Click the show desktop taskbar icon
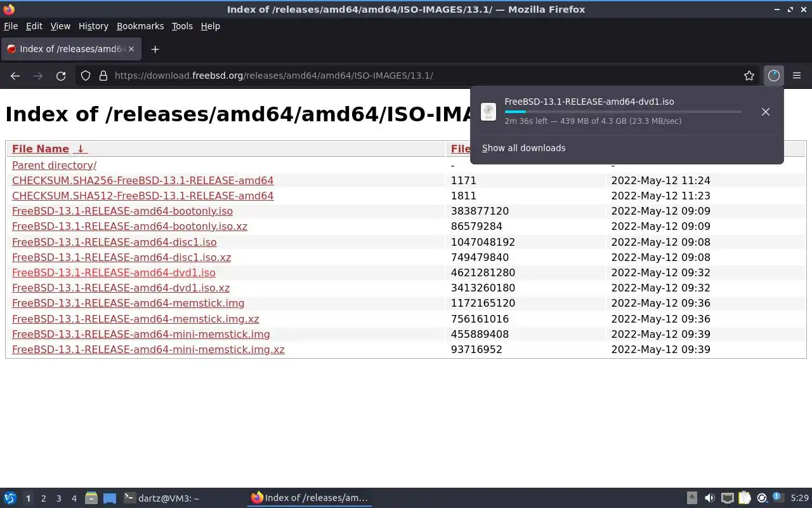Screen dimensions: 812x508 (x=110, y=498)
